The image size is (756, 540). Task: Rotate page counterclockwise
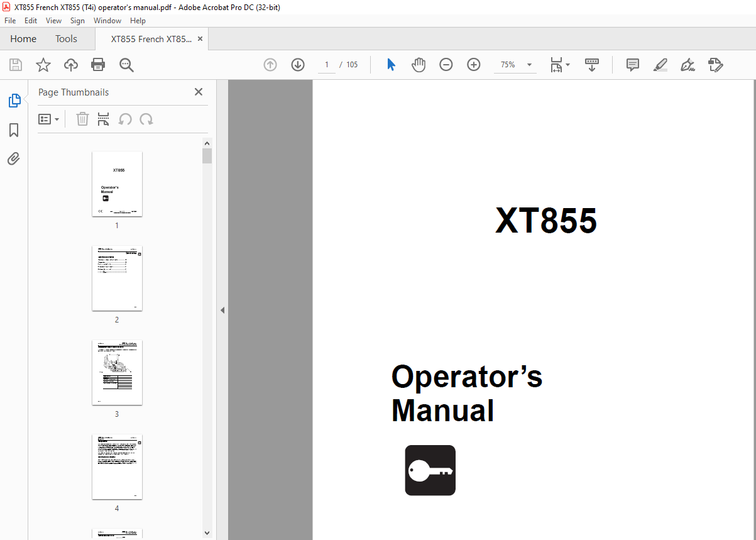(x=126, y=119)
